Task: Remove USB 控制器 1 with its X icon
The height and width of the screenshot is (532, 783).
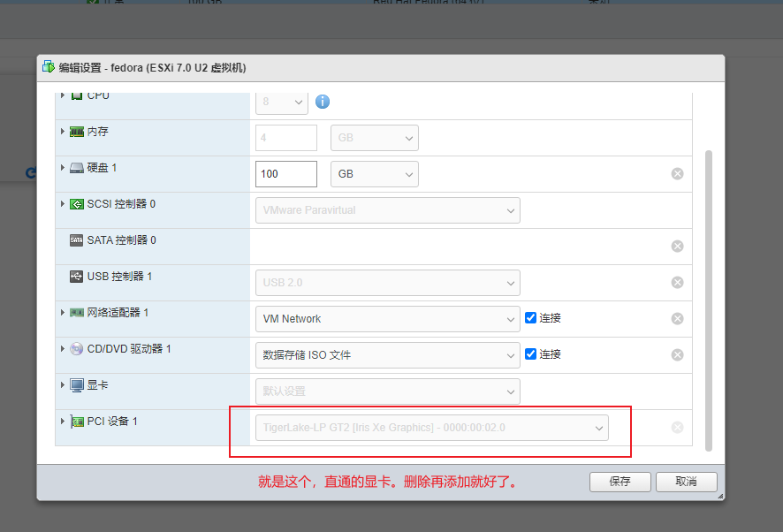Action: click(x=677, y=283)
